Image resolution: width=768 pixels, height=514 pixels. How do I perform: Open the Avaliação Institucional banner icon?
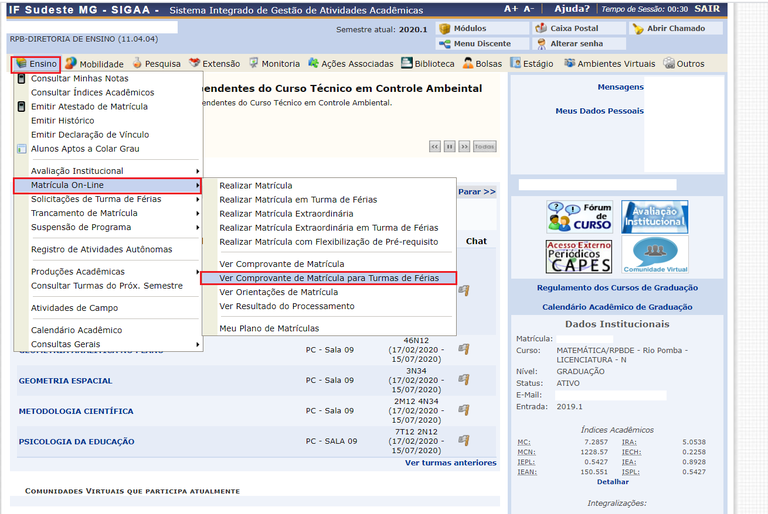click(654, 216)
